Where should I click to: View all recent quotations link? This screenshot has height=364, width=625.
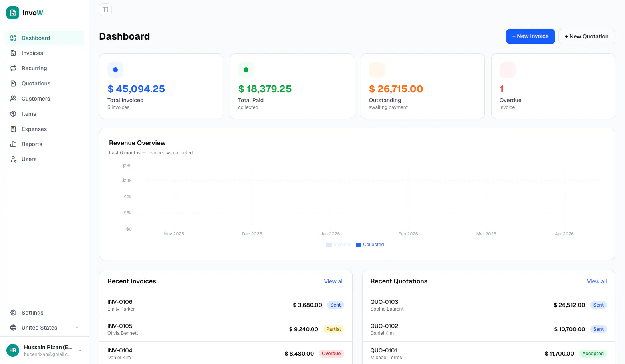tap(597, 281)
